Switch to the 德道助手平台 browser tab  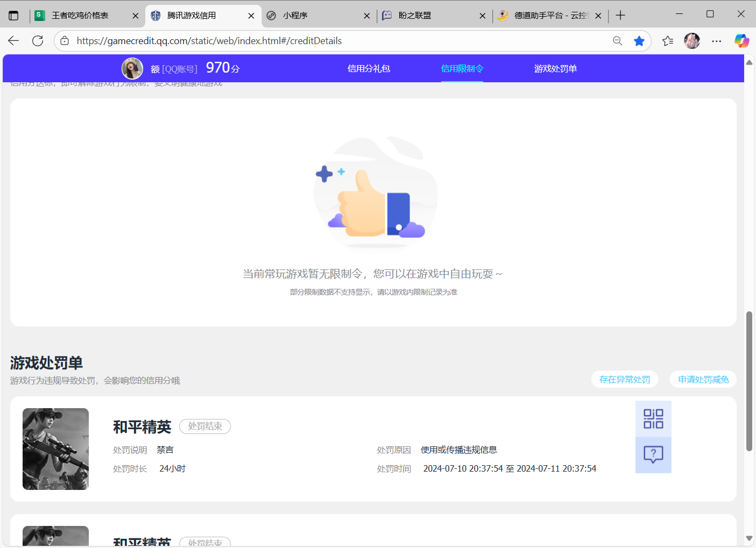coord(550,16)
